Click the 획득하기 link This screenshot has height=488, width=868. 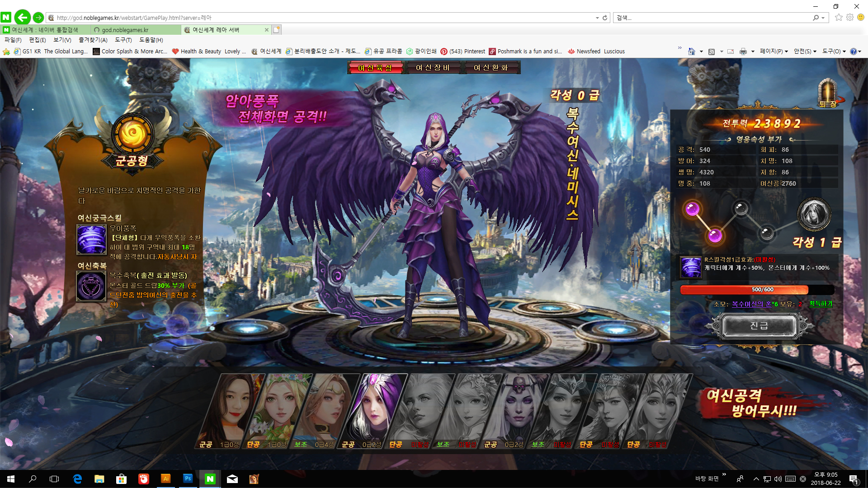point(821,304)
